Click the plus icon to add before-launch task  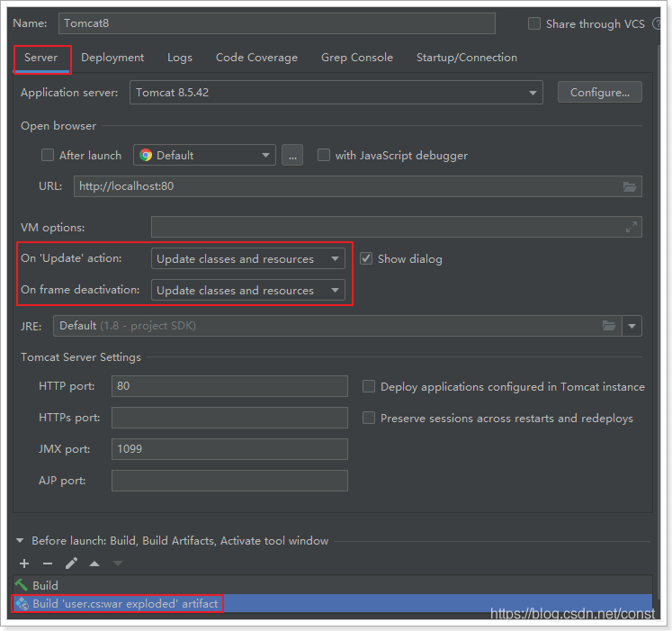click(24, 563)
